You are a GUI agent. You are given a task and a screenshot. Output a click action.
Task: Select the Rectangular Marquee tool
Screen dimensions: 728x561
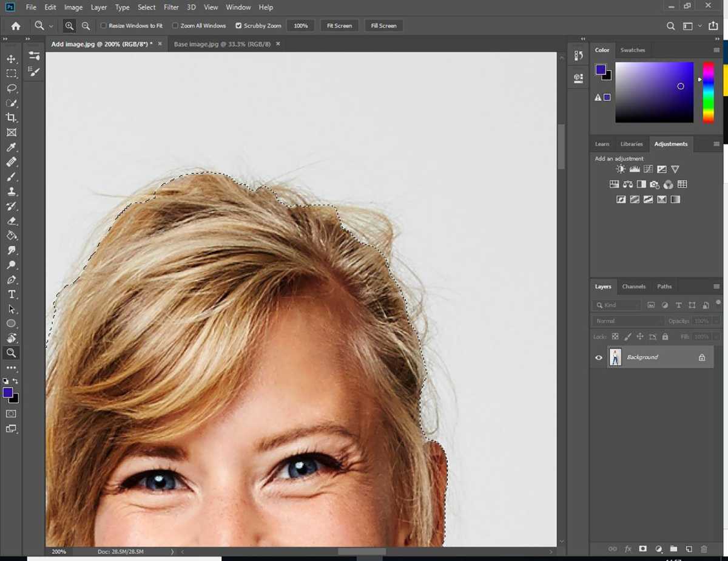pos(11,73)
